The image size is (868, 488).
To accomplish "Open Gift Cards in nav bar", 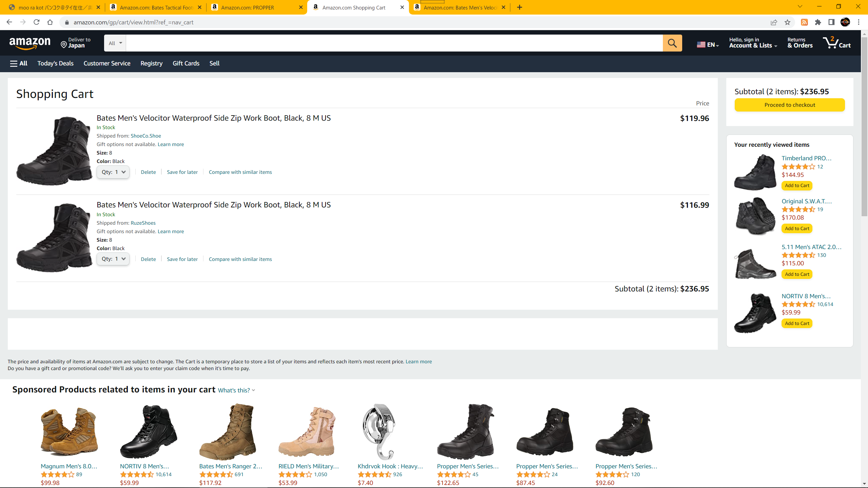I will [x=186, y=63].
